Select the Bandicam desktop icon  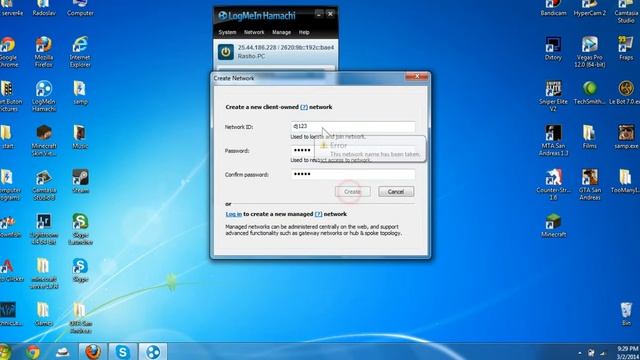pos(553,8)
